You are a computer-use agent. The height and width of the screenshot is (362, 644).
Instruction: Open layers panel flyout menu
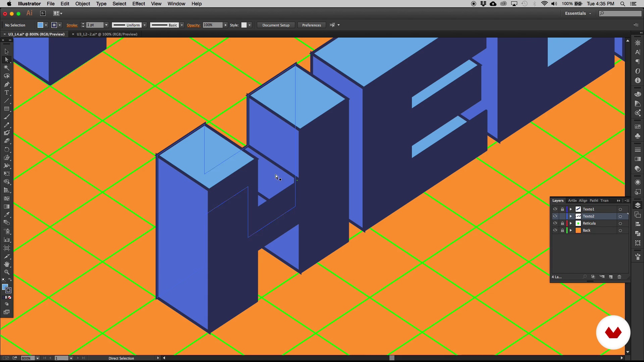coord(627,200)
